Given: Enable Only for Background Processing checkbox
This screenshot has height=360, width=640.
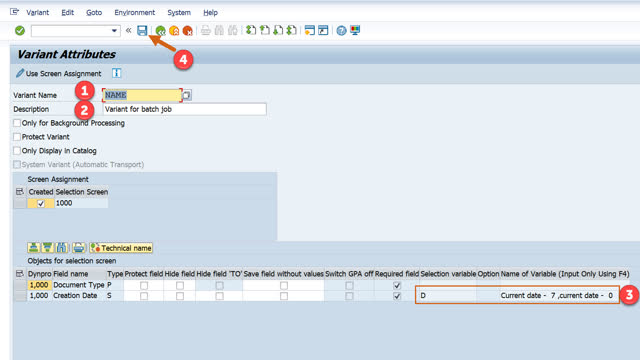Looking at the screenshot, I should 17,123.
